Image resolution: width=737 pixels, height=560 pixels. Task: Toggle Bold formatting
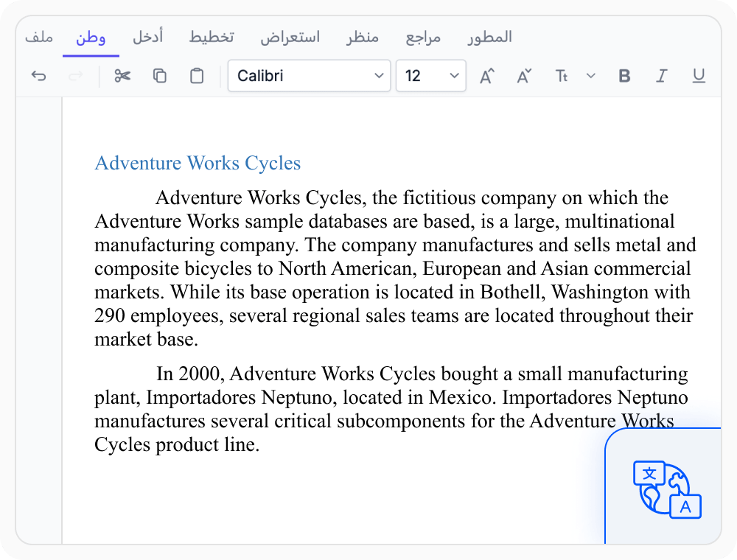pos(624,76)
